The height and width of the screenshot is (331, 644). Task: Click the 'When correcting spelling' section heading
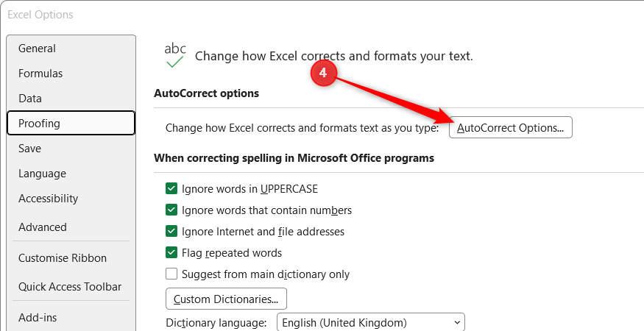(294, 158)
